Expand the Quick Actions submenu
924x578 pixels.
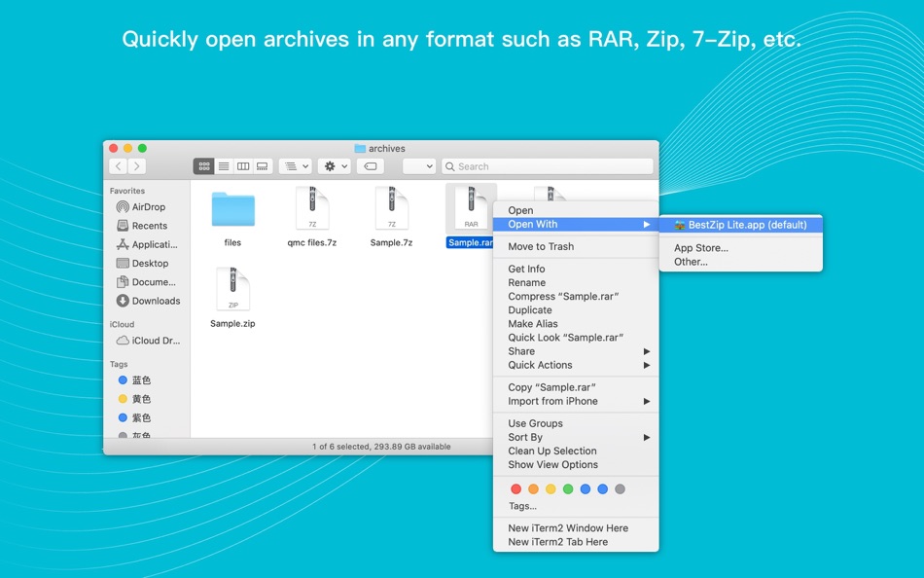576,365
